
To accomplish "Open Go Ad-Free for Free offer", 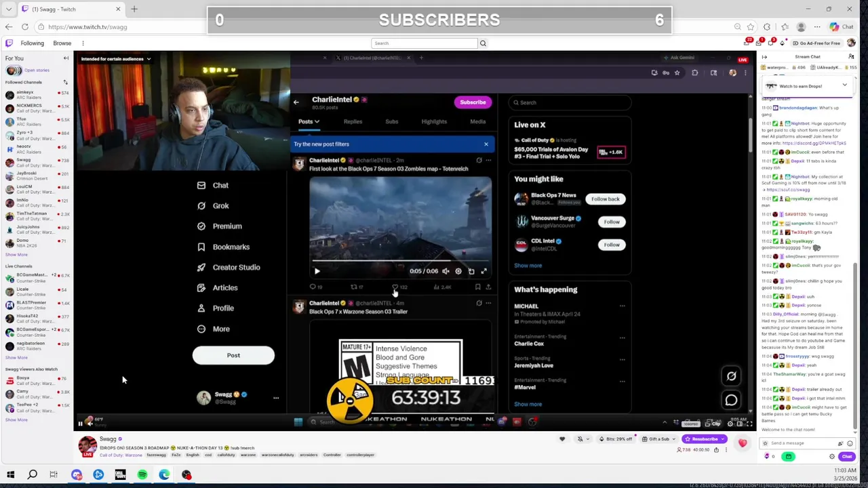I will tap(817, 43).
